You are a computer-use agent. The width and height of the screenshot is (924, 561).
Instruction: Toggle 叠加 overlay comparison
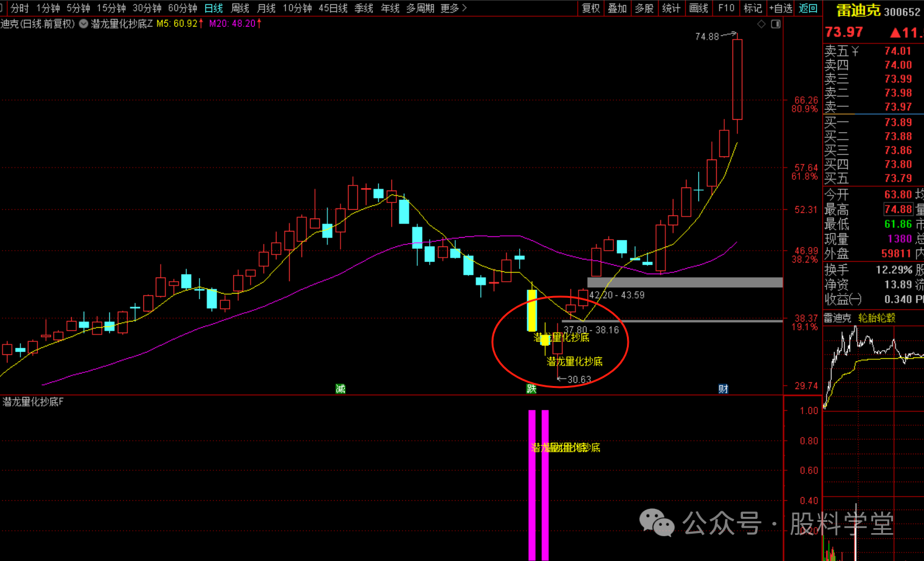pyautogui.click(x=618, y=8)
